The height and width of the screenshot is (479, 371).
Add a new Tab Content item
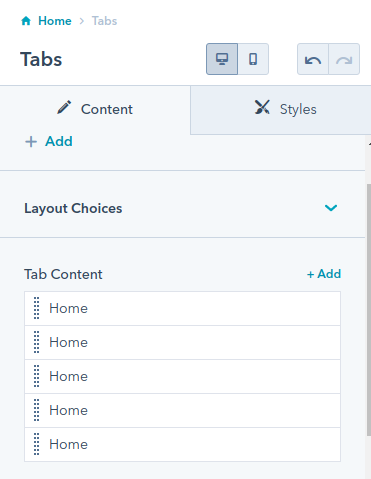[324, 274]
